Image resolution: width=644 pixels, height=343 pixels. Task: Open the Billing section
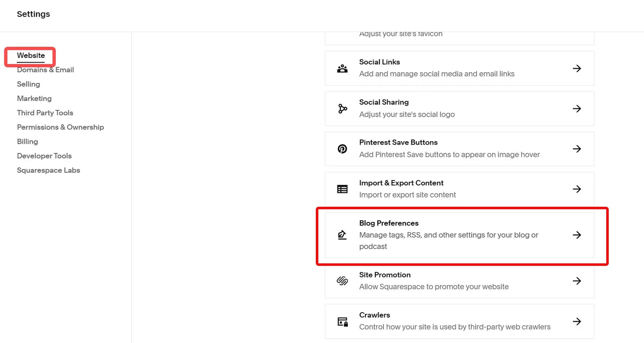27,141
